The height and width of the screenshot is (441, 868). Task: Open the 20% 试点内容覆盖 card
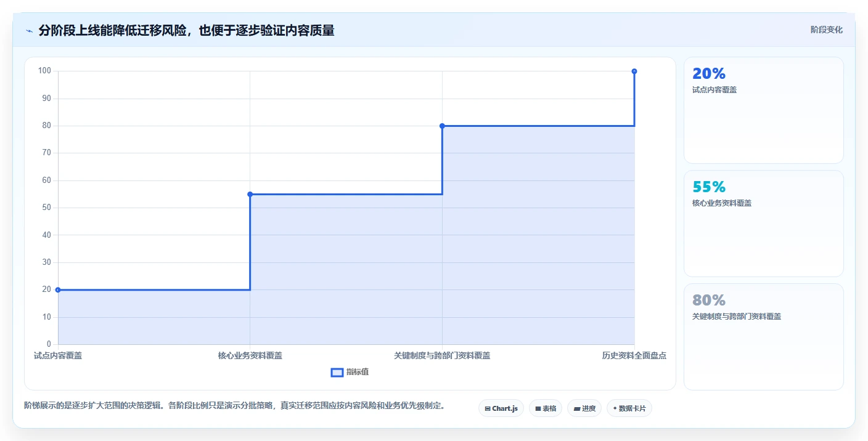[763, 110]
